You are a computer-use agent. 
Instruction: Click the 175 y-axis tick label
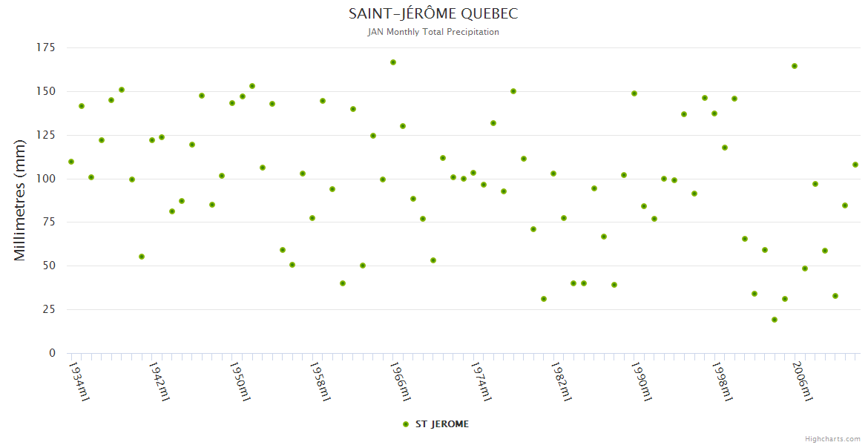pyautogui.click(x=46, y=48)
